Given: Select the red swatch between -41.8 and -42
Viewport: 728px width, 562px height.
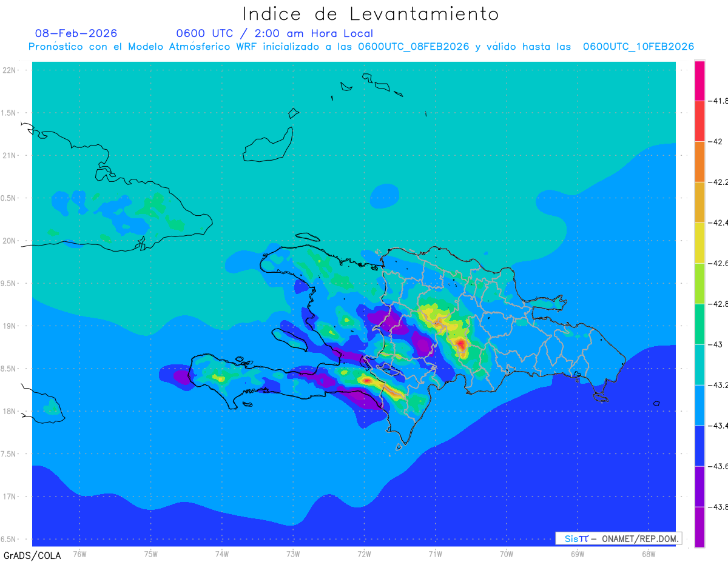Looking at the screenshot, I should coord(699,121).
